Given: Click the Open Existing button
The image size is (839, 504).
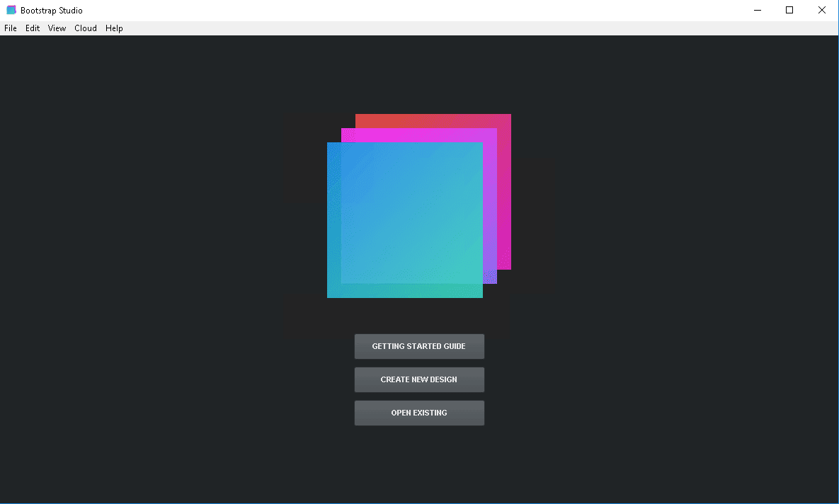Looking at the screenshot, I should (419, 413).
